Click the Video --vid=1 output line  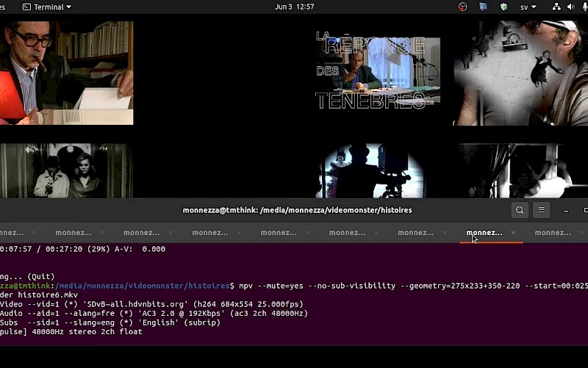pos(151,304)
